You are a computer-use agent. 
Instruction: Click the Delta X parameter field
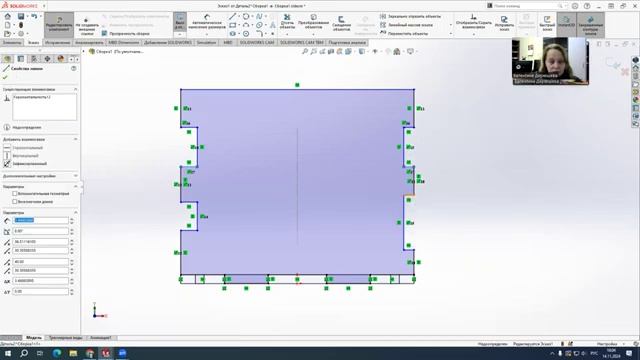tap(40, 281)
